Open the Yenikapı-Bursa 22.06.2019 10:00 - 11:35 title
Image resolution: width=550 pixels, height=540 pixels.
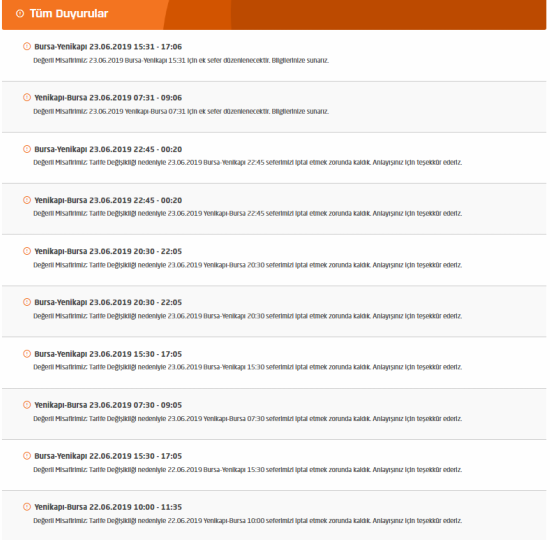[108, 507]
